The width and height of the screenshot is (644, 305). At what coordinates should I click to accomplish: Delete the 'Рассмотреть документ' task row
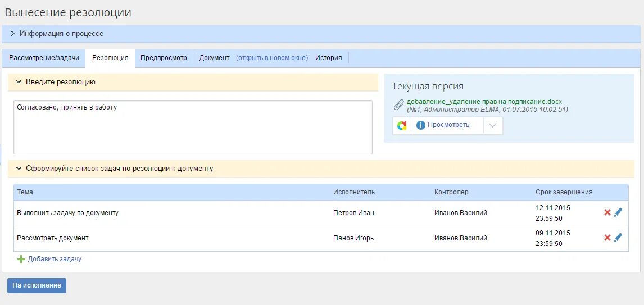click(x=607, y=238)
